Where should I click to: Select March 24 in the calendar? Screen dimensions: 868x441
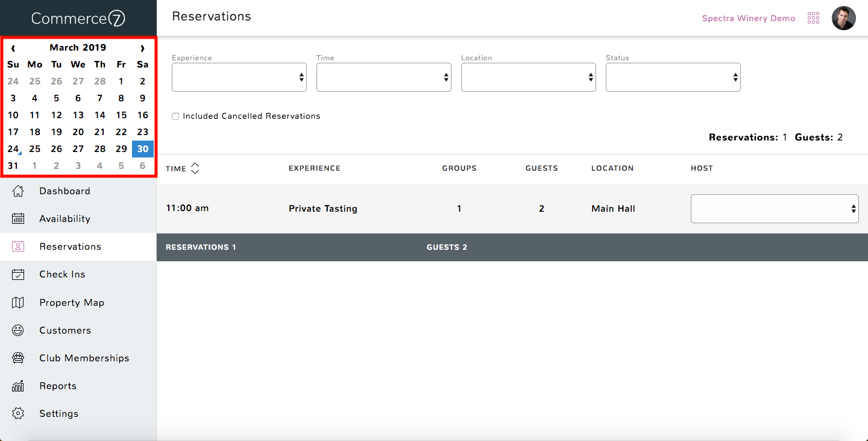click(x=13, y=149)
